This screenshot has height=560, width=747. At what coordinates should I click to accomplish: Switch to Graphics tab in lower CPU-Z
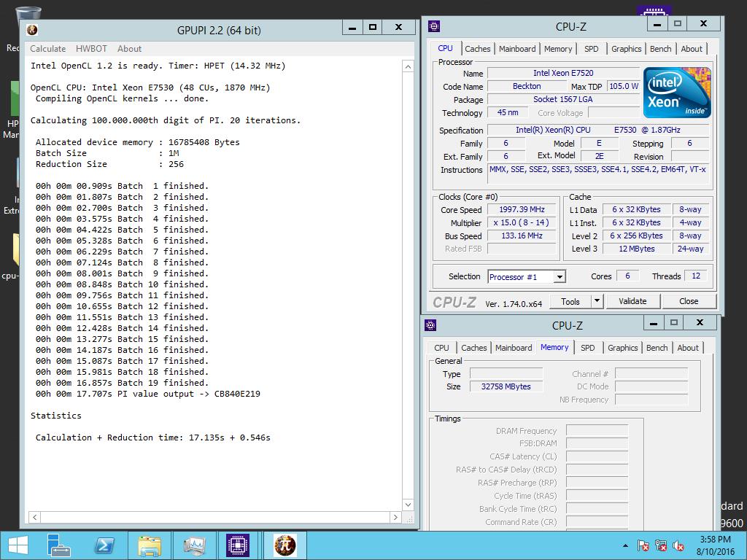click(622, 348)
